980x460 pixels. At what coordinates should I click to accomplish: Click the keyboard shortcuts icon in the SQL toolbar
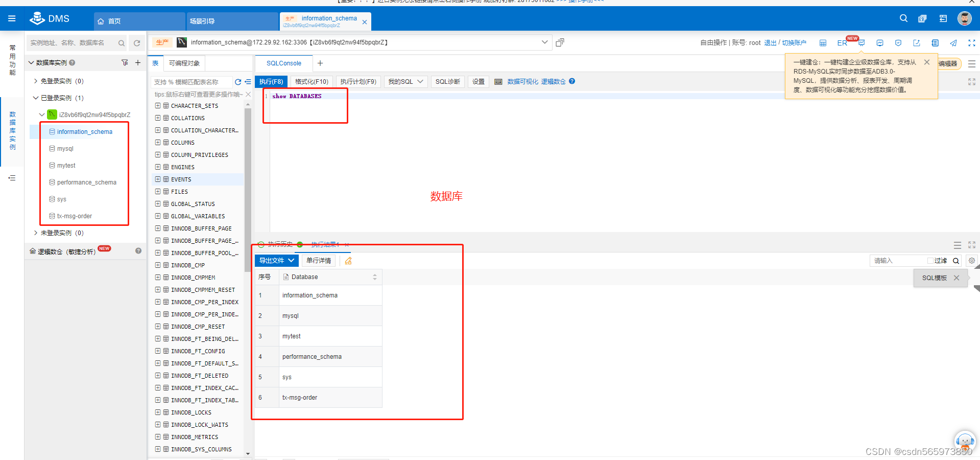click(498, 82)
